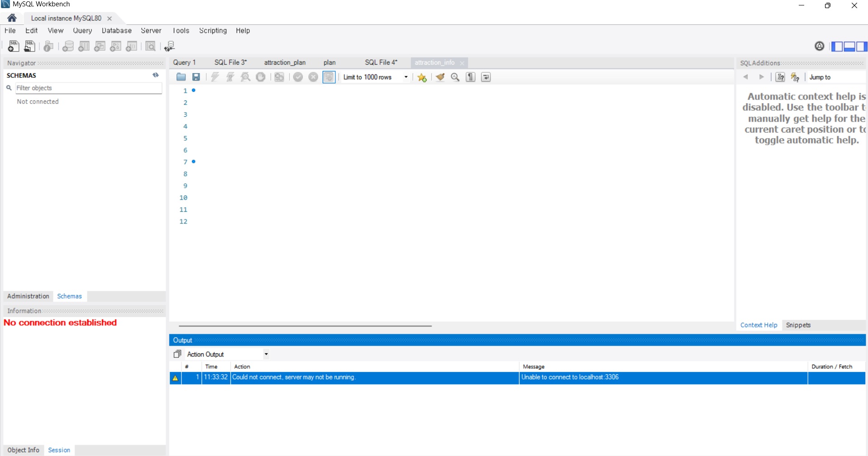
Task: Show the find panel magnifier icon
Action: (455, 77)
